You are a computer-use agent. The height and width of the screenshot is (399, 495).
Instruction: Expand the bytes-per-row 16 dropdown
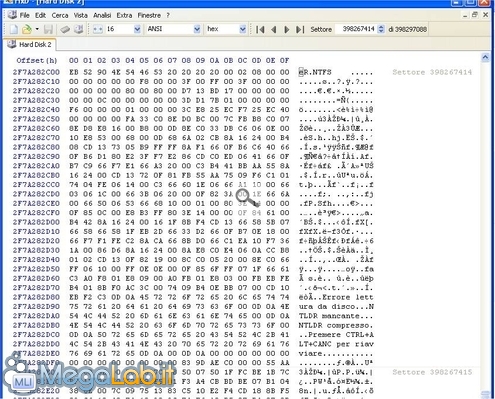pos(137,29)
